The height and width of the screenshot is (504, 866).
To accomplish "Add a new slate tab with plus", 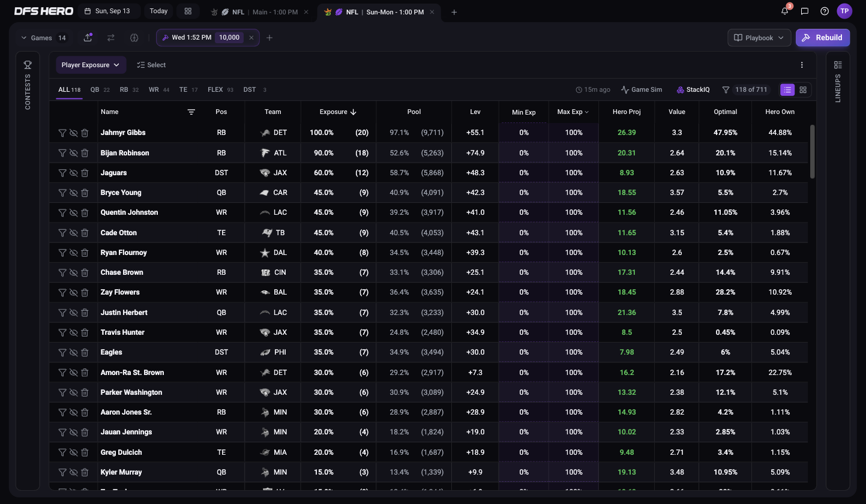I will pos(454,12).
